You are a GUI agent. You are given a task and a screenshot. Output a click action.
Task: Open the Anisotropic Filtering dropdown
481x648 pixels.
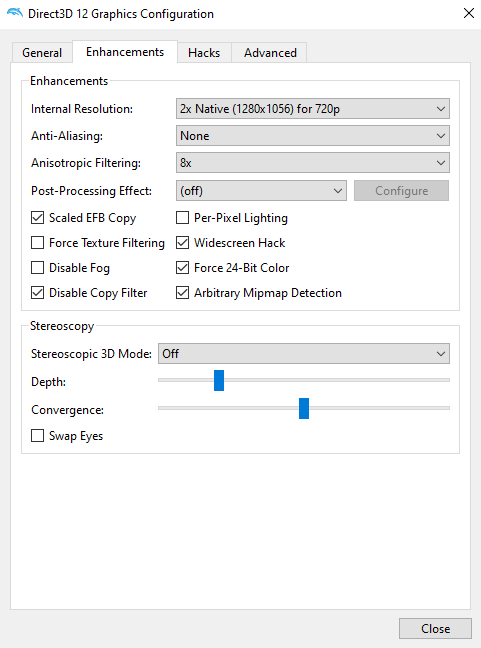313,163
